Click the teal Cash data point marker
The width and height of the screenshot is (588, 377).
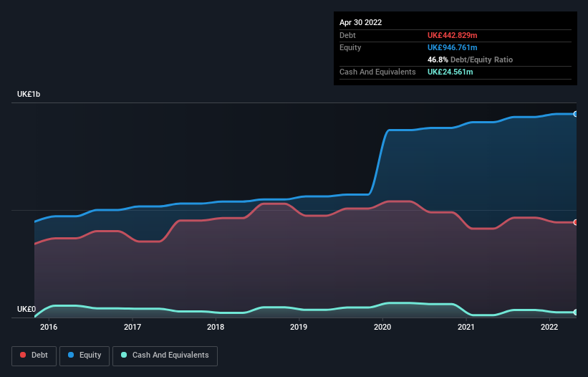pos(576,312)
